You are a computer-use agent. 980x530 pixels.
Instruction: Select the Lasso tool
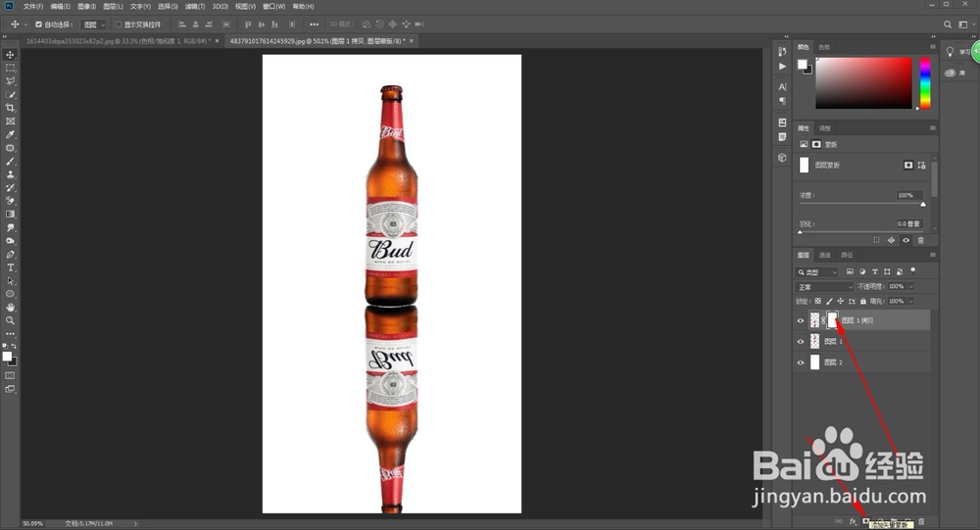click(x=10, y=81)
